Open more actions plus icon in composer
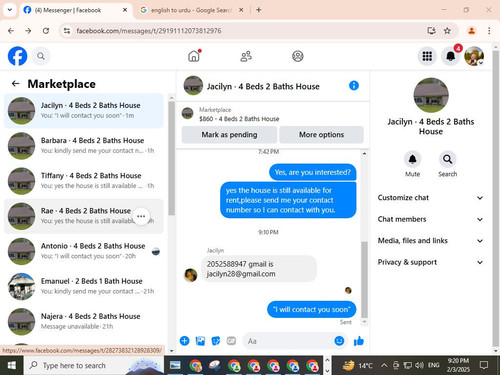The width and height of the screenshot is (500, 375). click(184, 341)
